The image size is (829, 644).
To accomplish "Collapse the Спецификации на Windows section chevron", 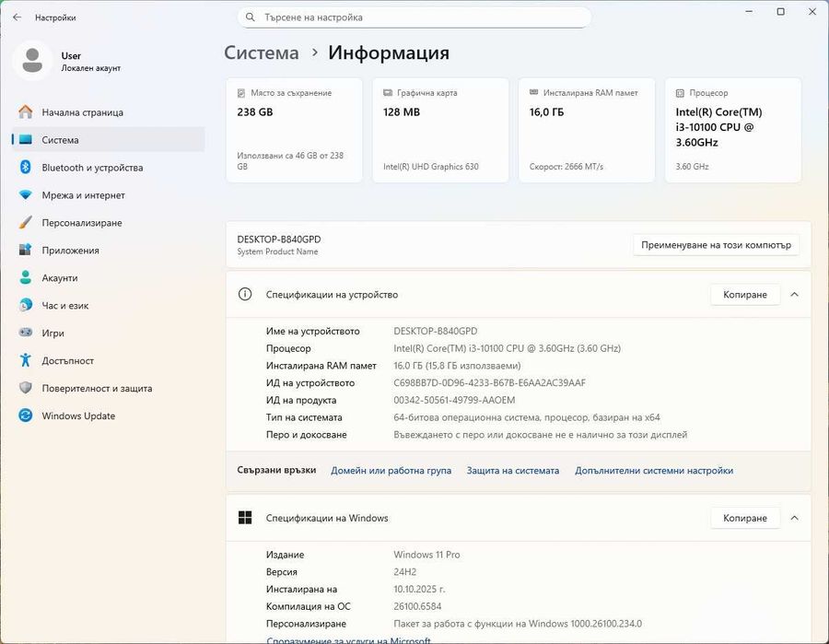I will (x=795, y=518).
